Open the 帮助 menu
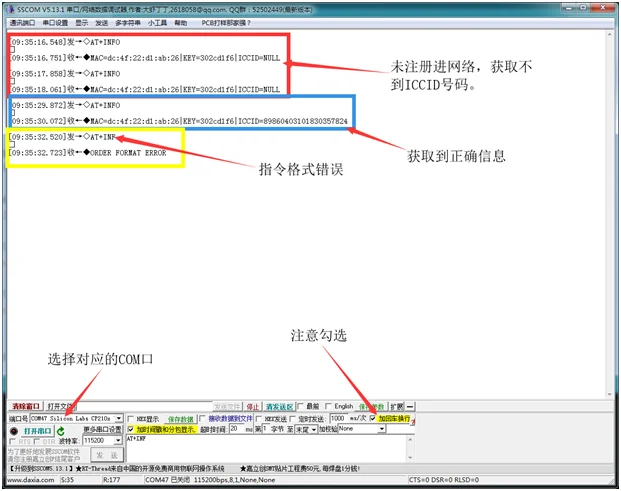 181,23
